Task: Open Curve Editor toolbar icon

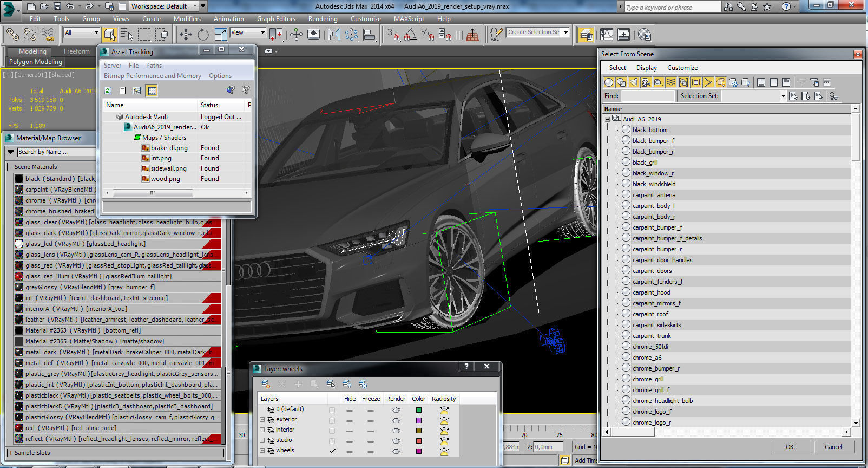Action: click(606, 35)
